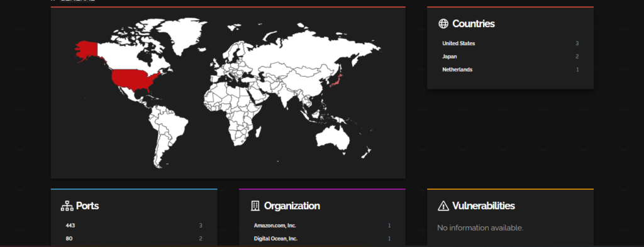Click the count 3 next to United States
The width and height of the screenshot is (644, 247).
pyautogui.click(x=577, y=43)
